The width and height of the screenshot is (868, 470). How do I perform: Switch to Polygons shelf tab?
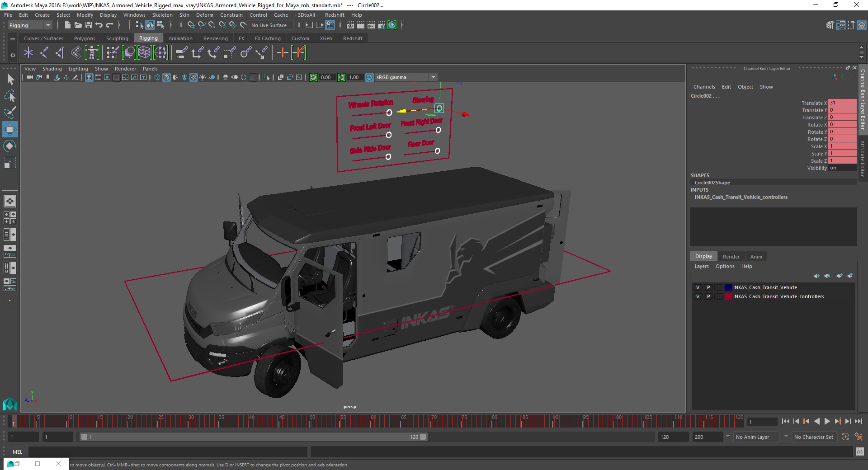click(85, 38)
